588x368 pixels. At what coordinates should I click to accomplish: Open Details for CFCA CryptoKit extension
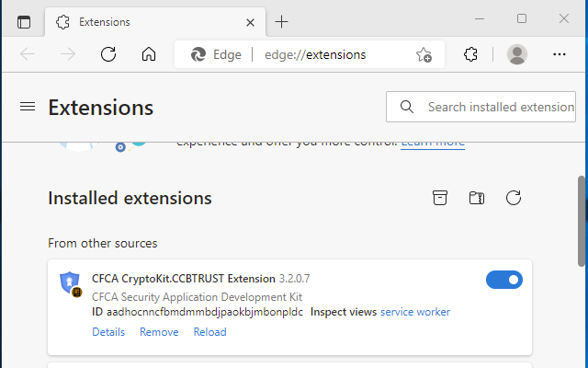tap(108, 332)
